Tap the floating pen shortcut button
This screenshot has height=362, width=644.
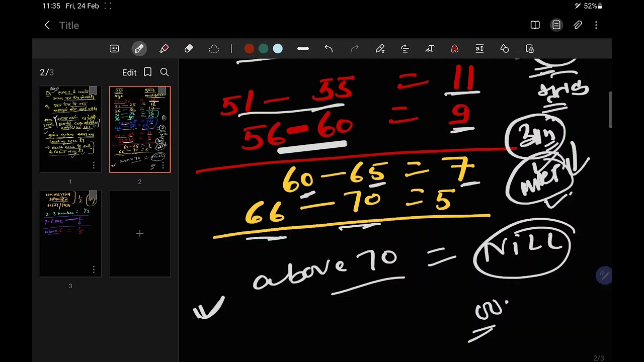coord(604,276)
